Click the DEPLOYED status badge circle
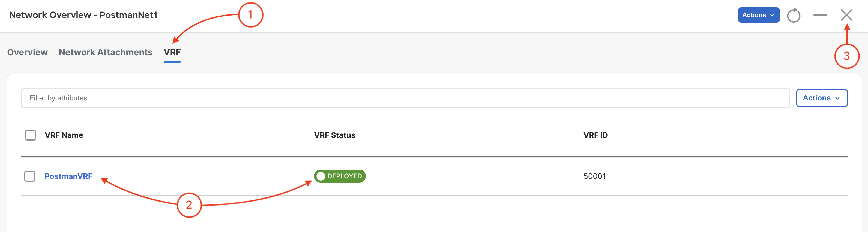This screenshot has height=232, width=868. coord(321,176)
